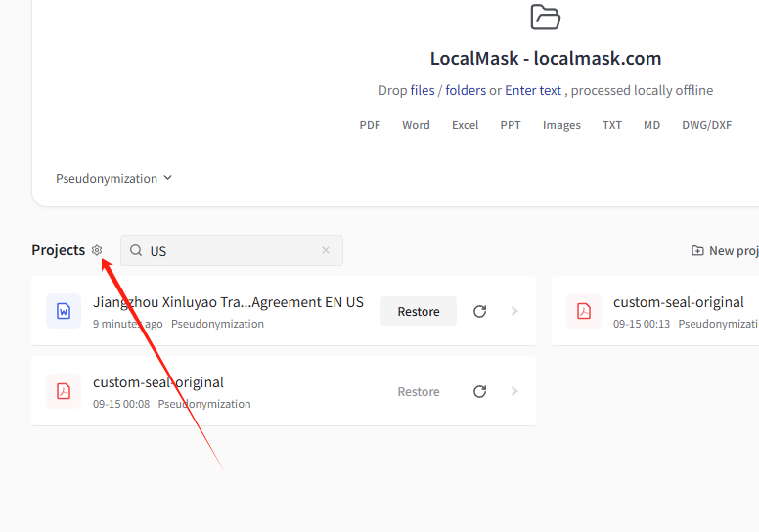Screen dimensions: 759x532
Task: Focus the project search field containing US
Action: 232,250
